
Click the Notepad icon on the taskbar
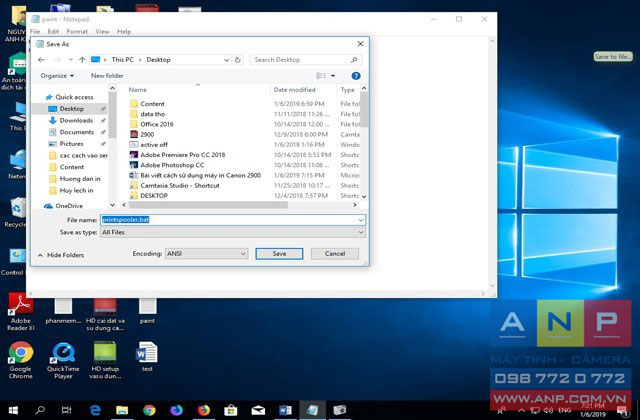coord(313,410)
